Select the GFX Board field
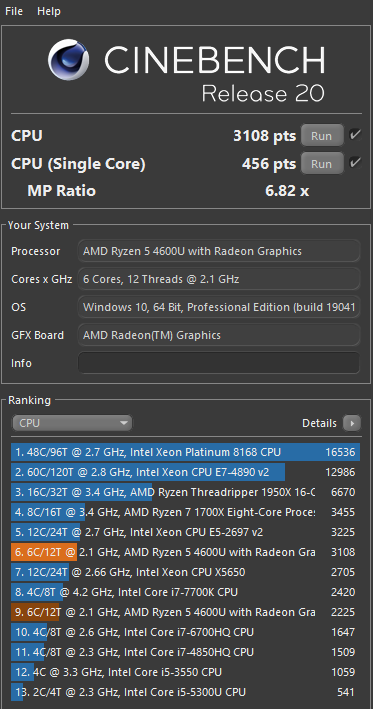This screenshot has width=373, height=709. [x=219, y=335]
